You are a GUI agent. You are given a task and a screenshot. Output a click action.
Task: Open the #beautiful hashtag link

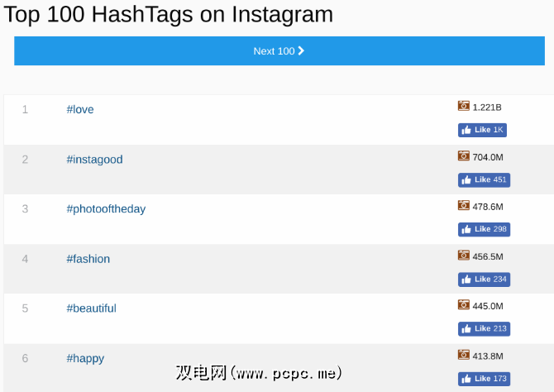[91, 308]
